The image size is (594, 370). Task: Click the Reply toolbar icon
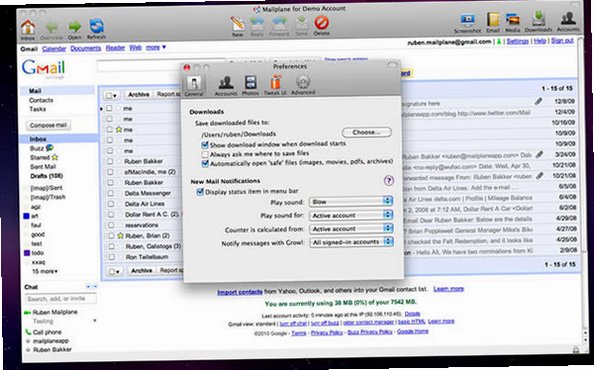[257, 25]
